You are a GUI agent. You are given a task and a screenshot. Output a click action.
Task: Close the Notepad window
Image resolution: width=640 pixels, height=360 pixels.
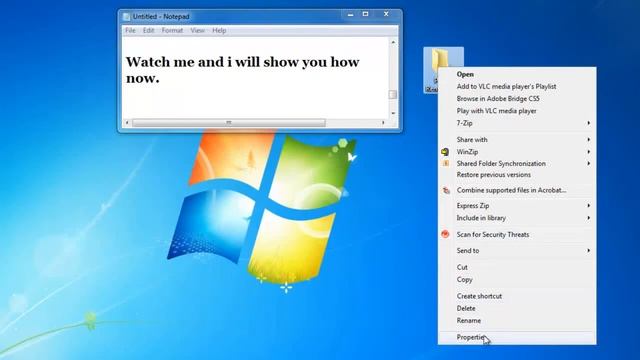pyautogui.click(x=386, y=14)
